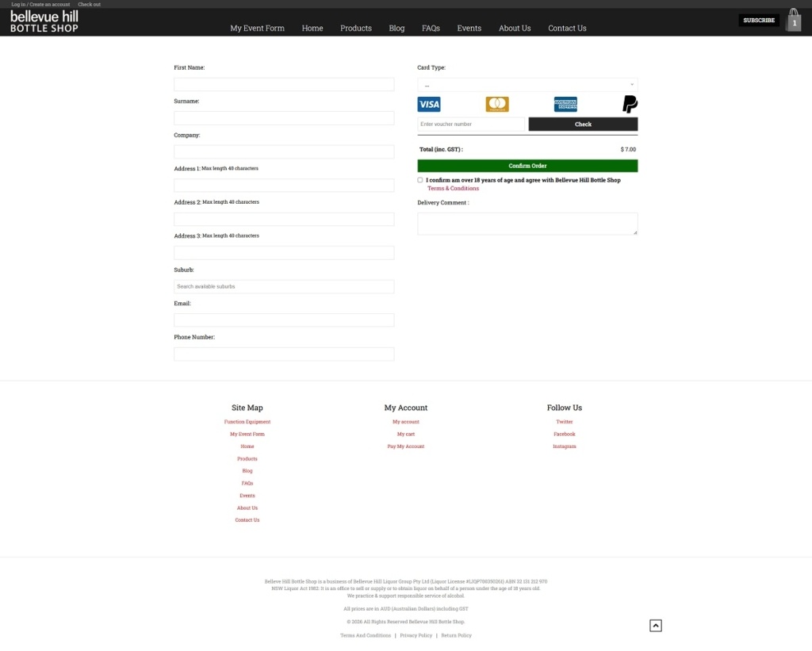
Task: Go to the Events menu item
Action: (x=469, y=29)
